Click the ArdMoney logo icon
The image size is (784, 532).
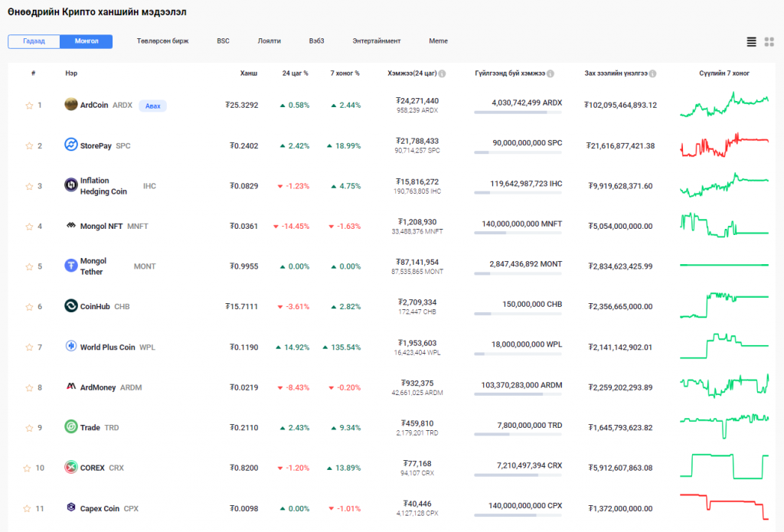(x=71, y=387)
